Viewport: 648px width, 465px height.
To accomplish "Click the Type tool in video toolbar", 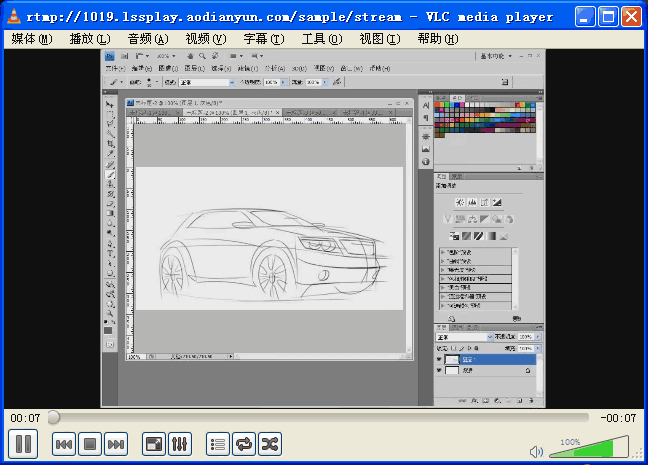I will [x=110, y=253].
